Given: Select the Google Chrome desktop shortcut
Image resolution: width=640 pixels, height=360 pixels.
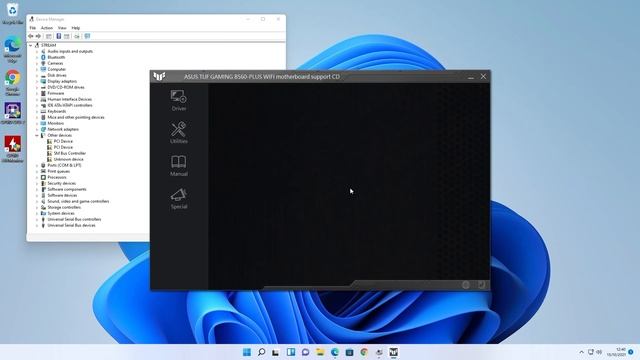Looking at the screenshot, I should coord(13,83).
